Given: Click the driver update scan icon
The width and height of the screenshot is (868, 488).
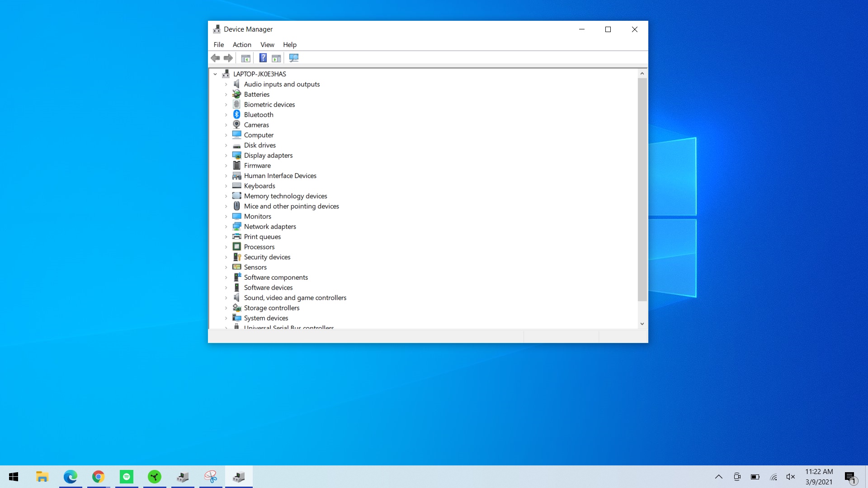Looking at the screenshot, I should click(294, 58).
